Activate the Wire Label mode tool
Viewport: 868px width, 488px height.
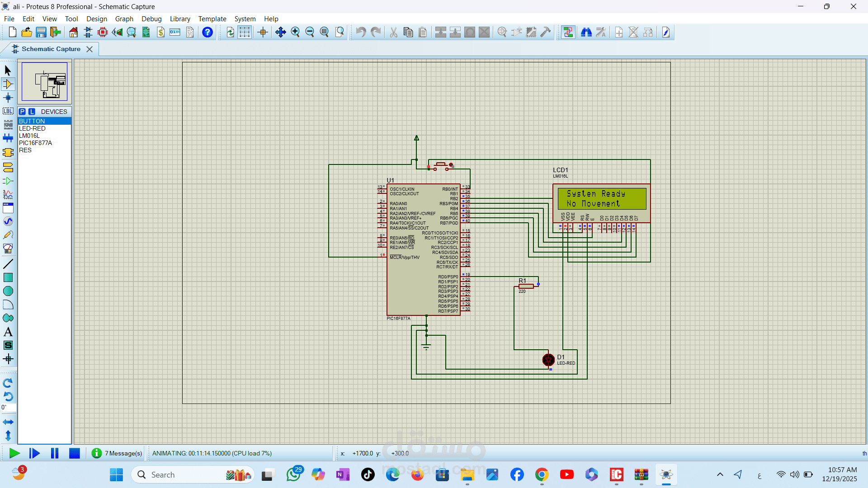coord(8,111)
